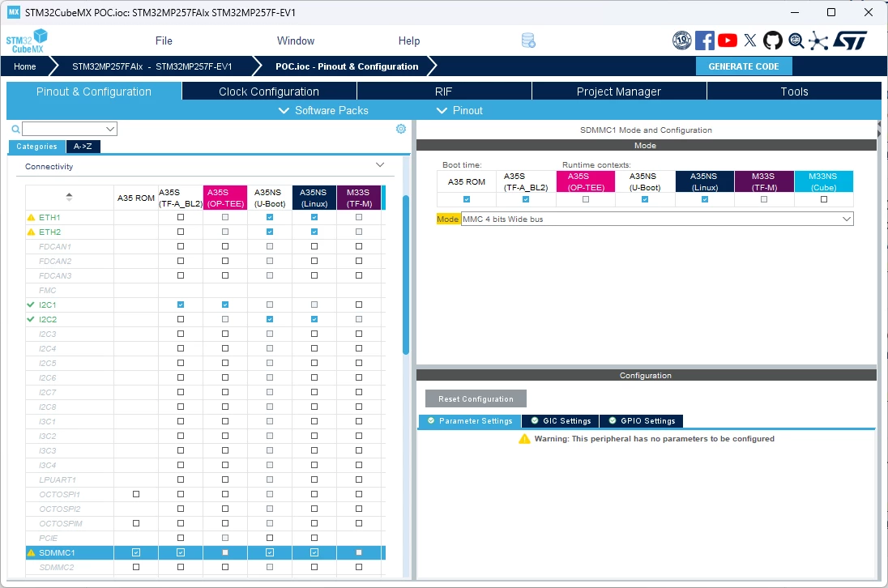Click the ST logo icon
Image resolution: width=888 pixels, height=588 pixels.
[x=849, y=40]
